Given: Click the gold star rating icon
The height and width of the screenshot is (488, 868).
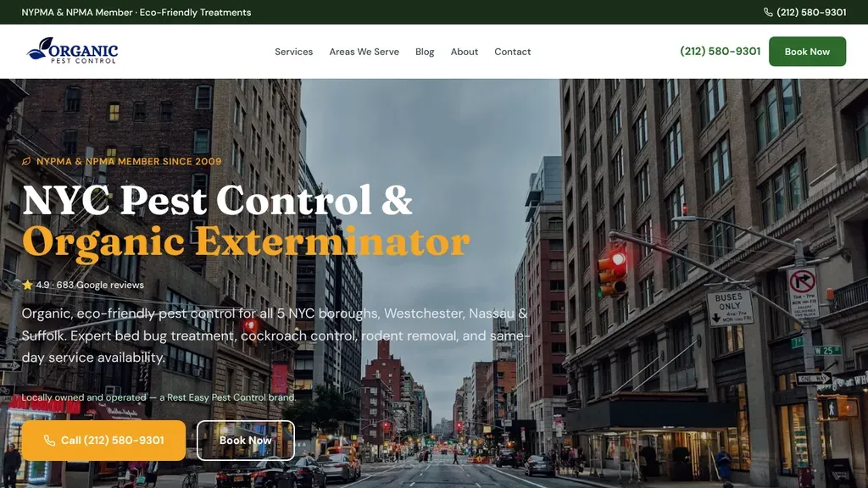Looking at the screenshot, I should pyautogui.click(x=27, y=285).
